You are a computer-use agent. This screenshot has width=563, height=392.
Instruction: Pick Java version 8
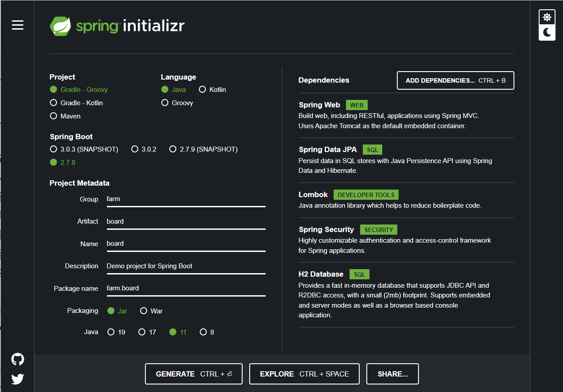(207, 332)
